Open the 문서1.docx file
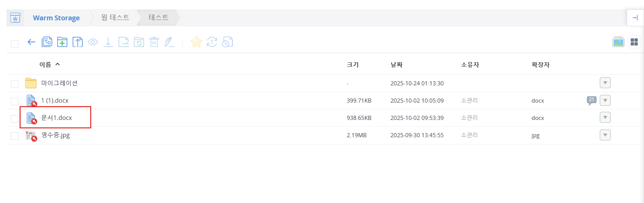 [56, 118]
